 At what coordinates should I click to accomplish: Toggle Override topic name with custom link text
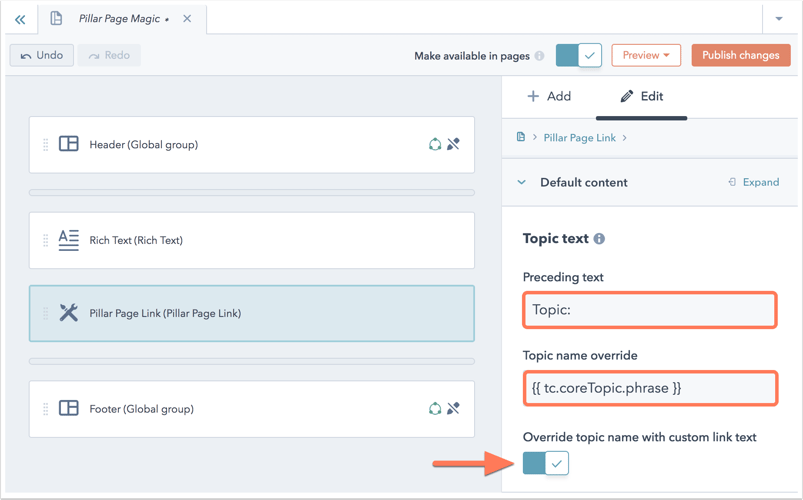(545, 463)
